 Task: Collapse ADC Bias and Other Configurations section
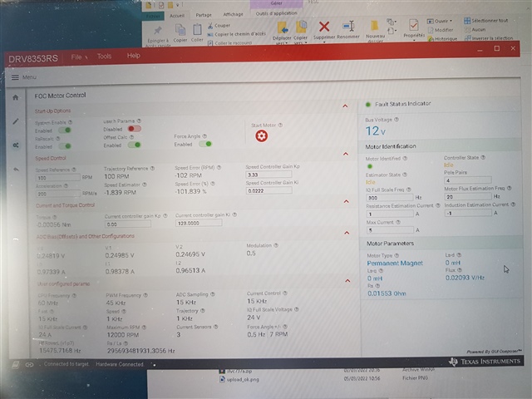pyautogui.click(x=347, y=233)
